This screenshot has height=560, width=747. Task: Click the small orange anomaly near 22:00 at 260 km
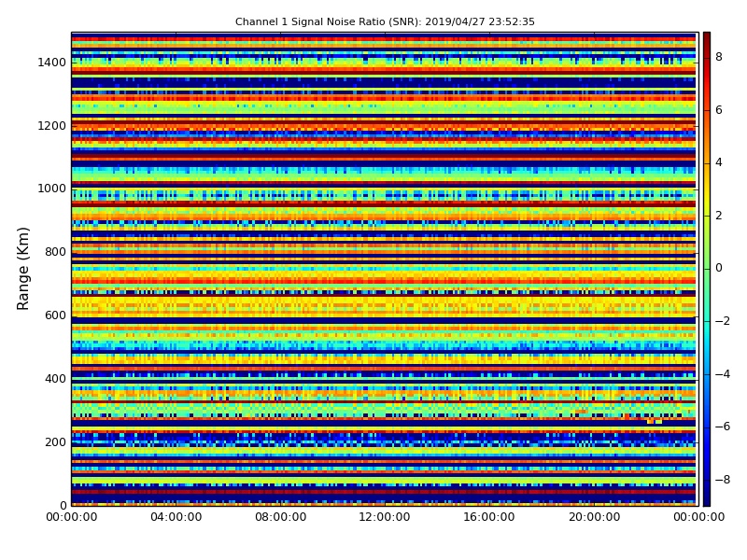[x=655, y=422]
